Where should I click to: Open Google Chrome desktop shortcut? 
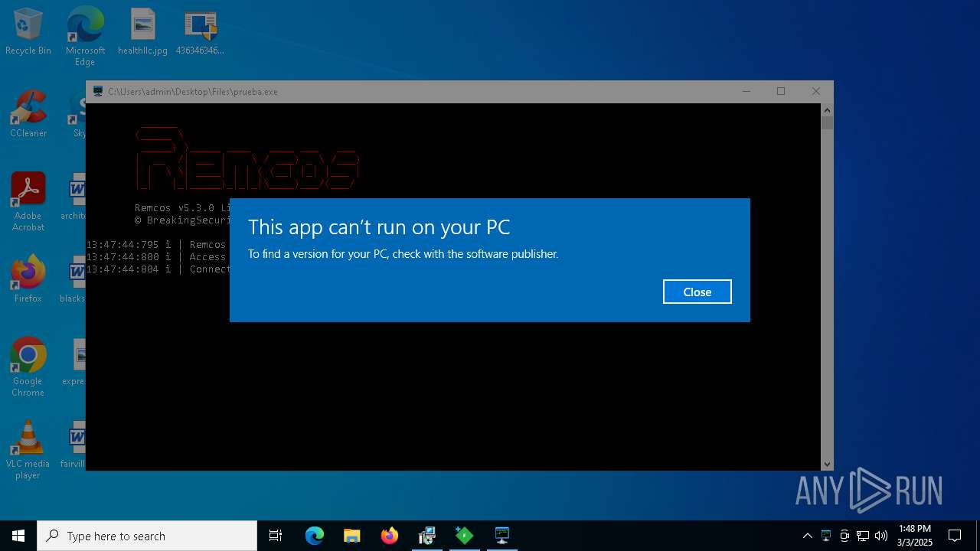(28, 367)
